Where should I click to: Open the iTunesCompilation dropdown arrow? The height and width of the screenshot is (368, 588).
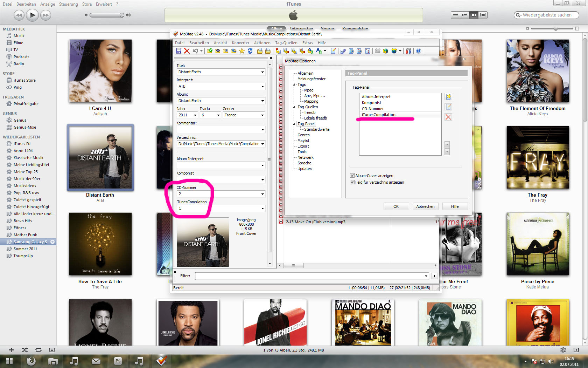pos(262,208)
